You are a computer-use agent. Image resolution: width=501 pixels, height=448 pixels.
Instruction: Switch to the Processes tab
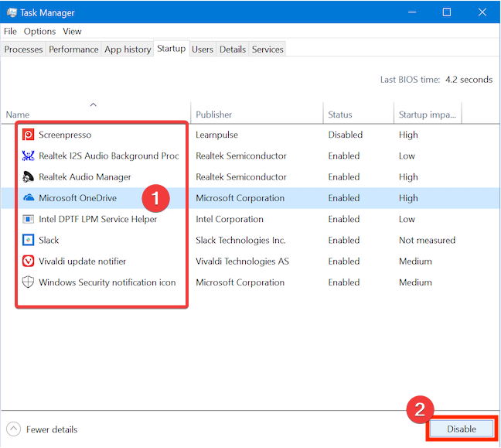23,50
